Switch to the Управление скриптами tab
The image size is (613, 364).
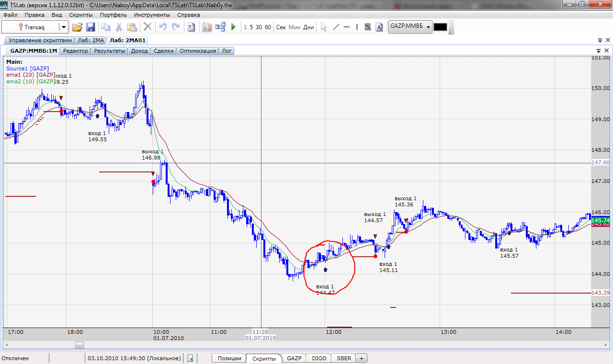point(40,41)
